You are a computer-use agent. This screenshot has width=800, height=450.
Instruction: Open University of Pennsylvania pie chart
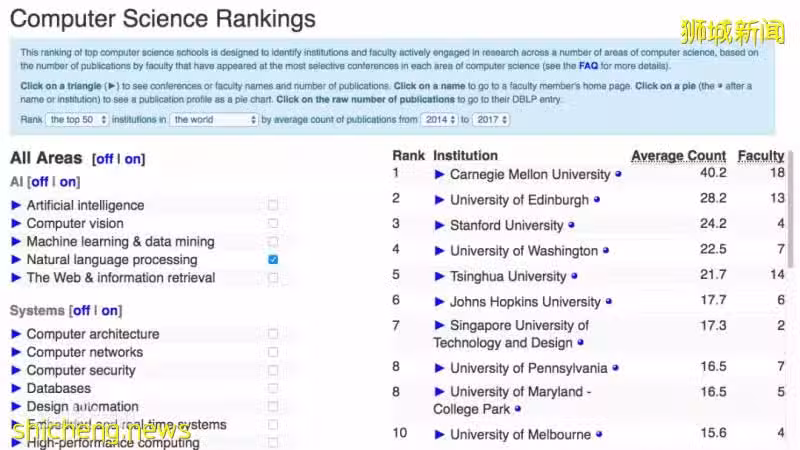(615, 368)
